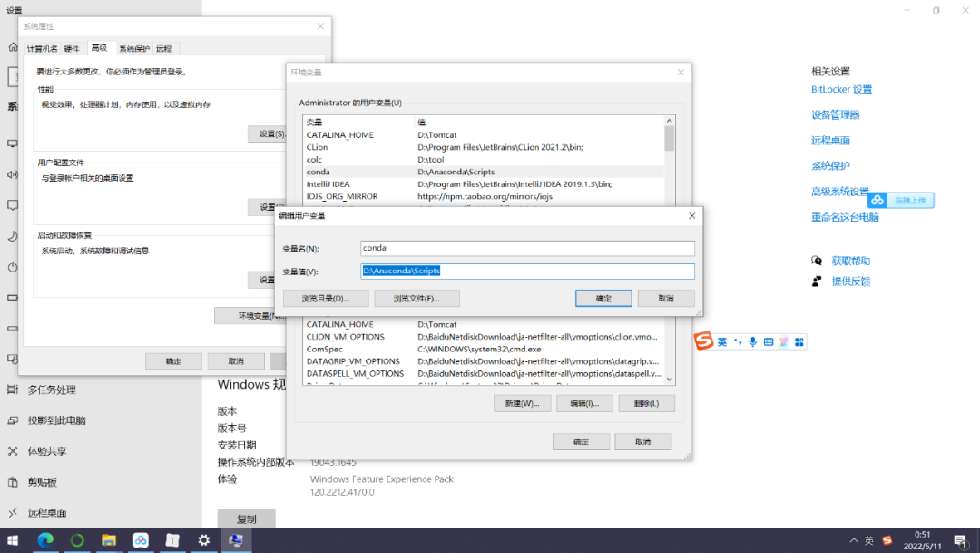
Task: Click 重命名这台电脑 link
Action: point(845,217)
